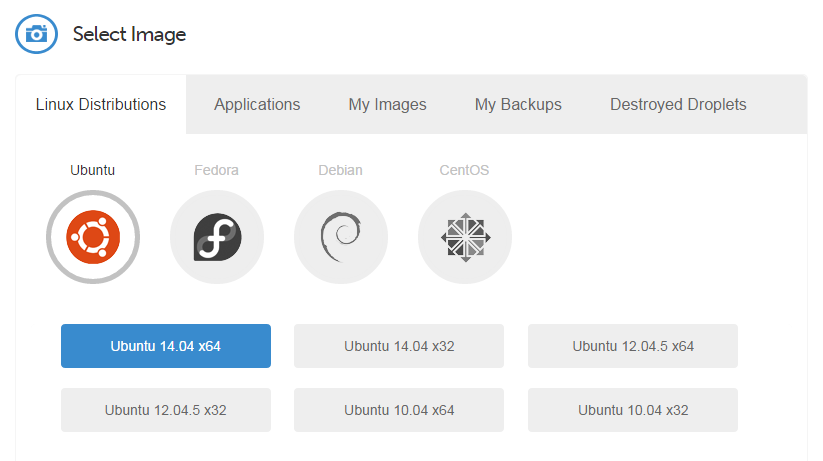Viewport: 823px width, 461px height.
Task: Pick the Ubuntu 10.04 x32 image
Action: click(633, 410)
